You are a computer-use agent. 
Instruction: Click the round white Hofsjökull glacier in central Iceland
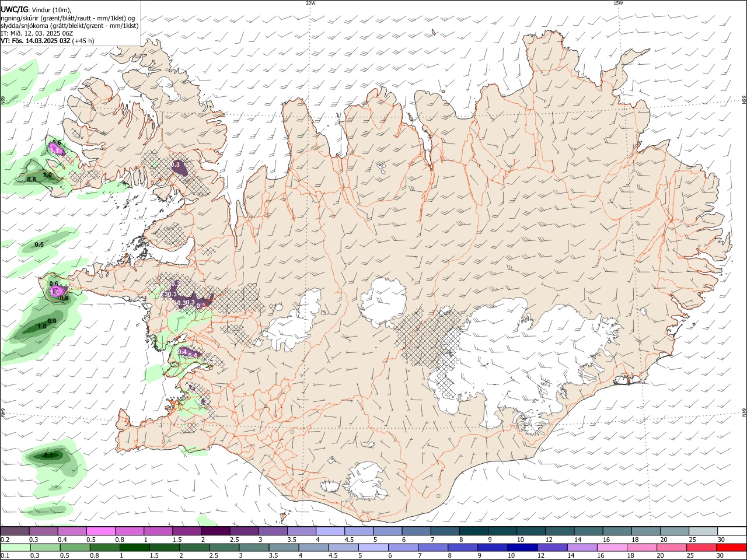(383, 301)
